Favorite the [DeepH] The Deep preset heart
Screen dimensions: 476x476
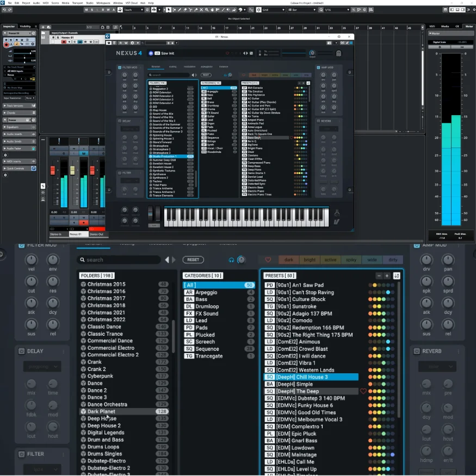coord(363,391)
